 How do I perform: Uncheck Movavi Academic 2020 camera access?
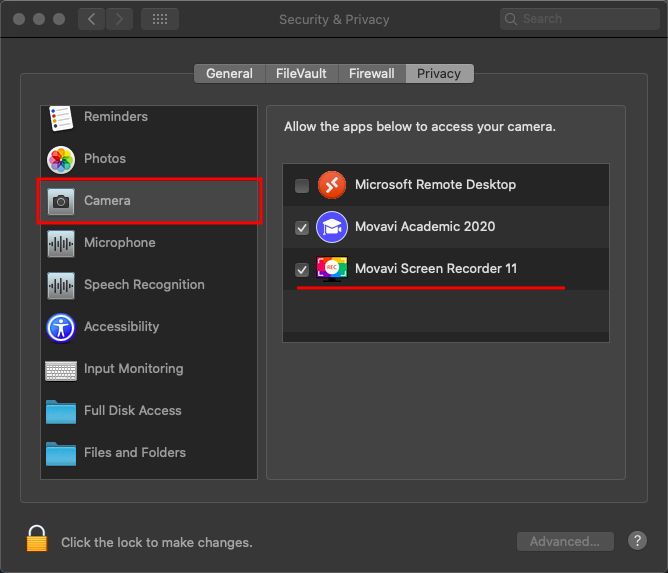[x=302, y=227]
